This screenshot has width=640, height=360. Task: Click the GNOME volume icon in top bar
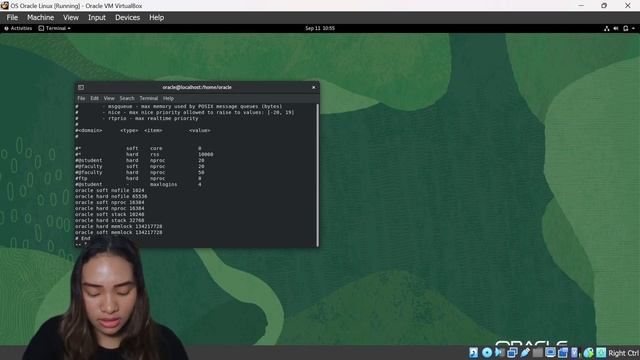tap(616, 29)
